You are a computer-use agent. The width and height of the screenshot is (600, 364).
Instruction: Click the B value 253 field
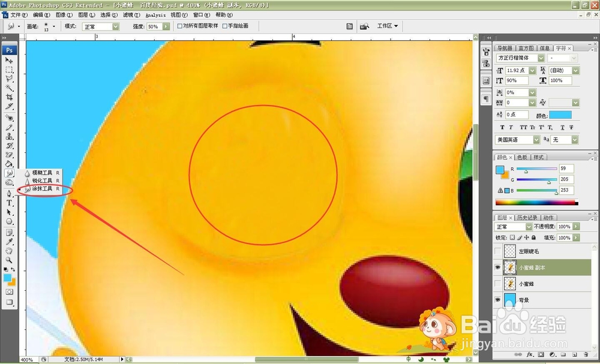coord(566,190)
